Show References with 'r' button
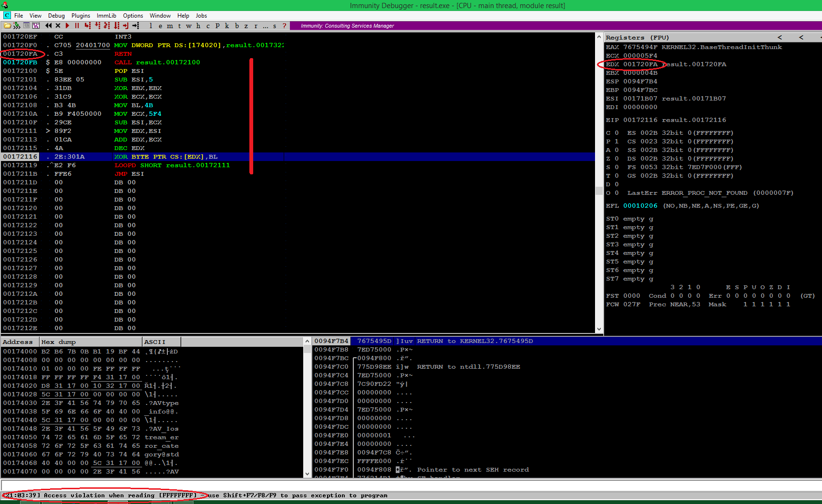The height and width of the screenshot is (504, 822). [256, 26]
